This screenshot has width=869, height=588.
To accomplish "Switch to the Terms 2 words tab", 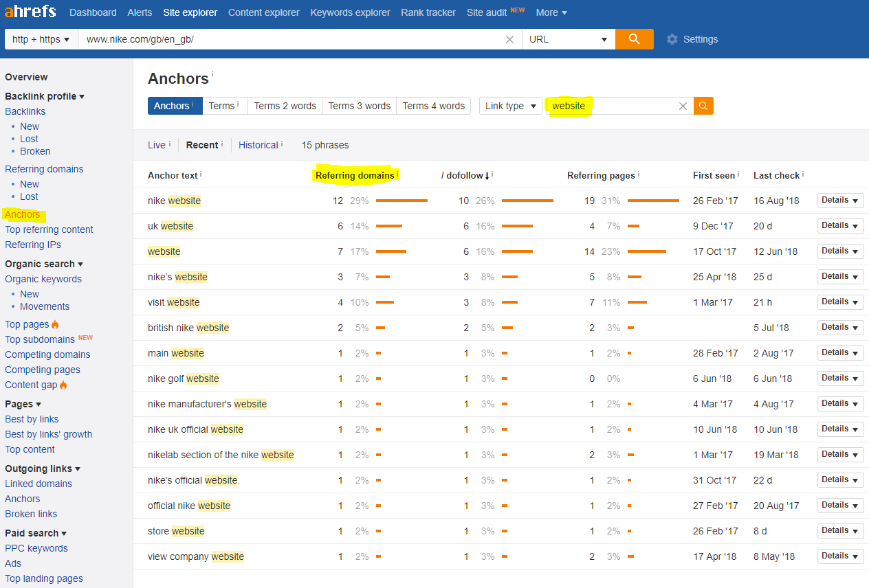I will 284,106.
